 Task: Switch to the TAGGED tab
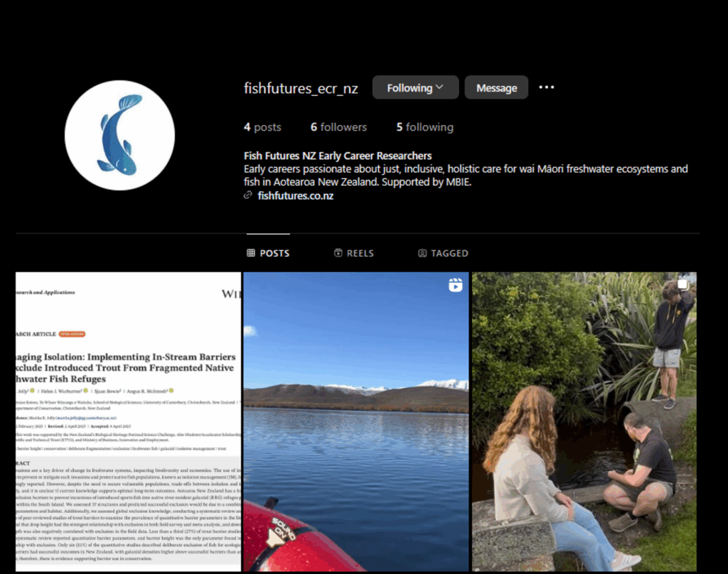[443, 253]
